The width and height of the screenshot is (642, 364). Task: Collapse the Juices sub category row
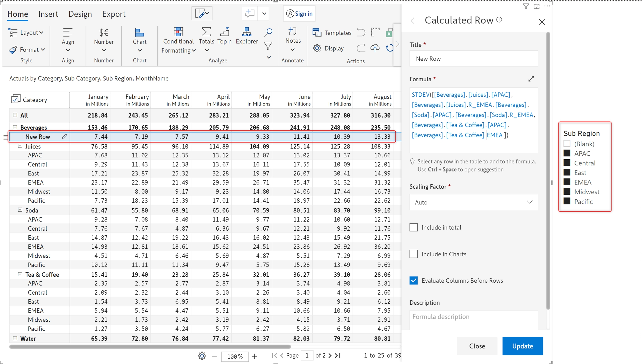[x=20, y=146]
